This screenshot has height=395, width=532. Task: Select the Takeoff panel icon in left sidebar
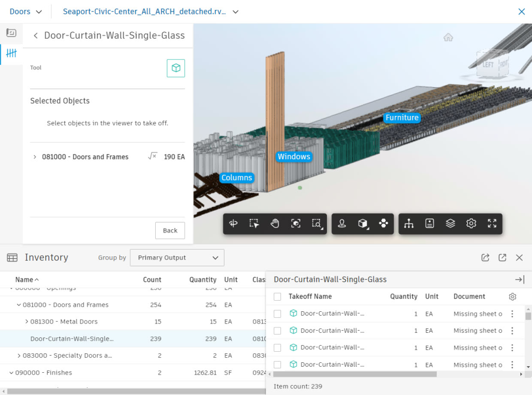point(11,53)
